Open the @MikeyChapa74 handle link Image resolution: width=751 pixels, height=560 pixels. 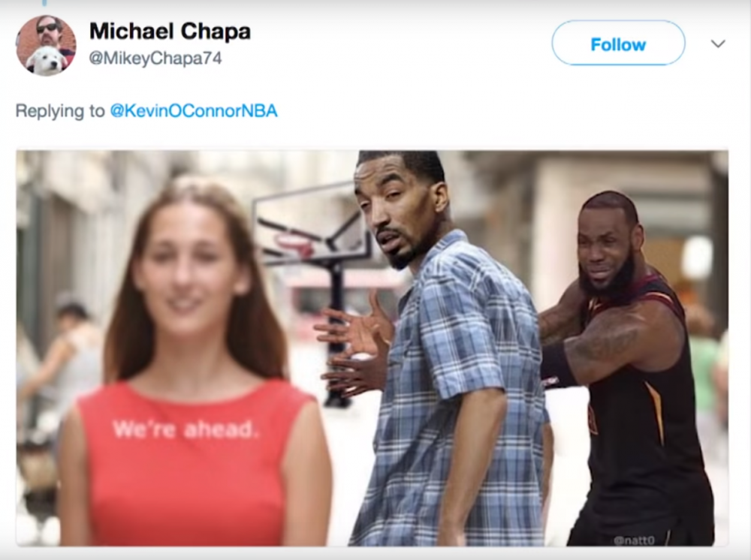pyautogui.click(x=155, y=59)
